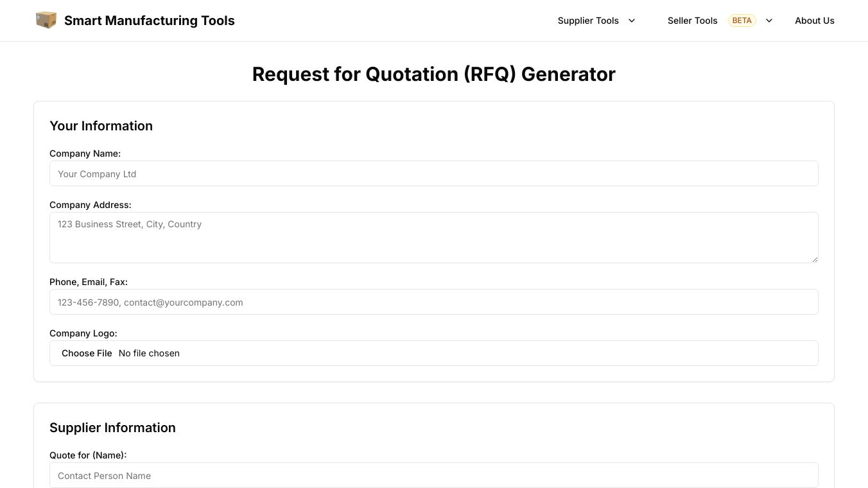
Task: Select the Phone, Email, Fax field
Action: click(x=433, y=302)
